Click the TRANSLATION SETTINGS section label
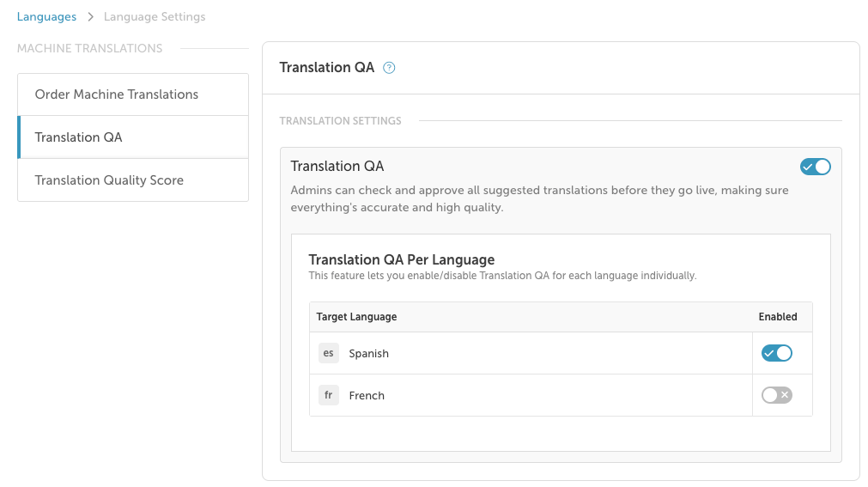 pos(341,121)
